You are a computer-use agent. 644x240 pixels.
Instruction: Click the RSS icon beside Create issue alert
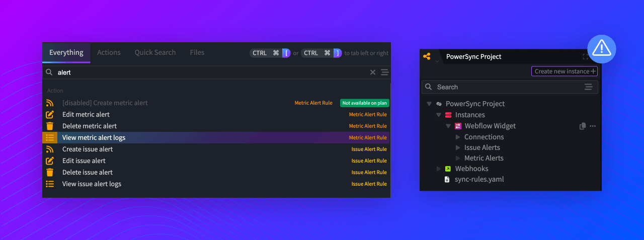(50, 149)
